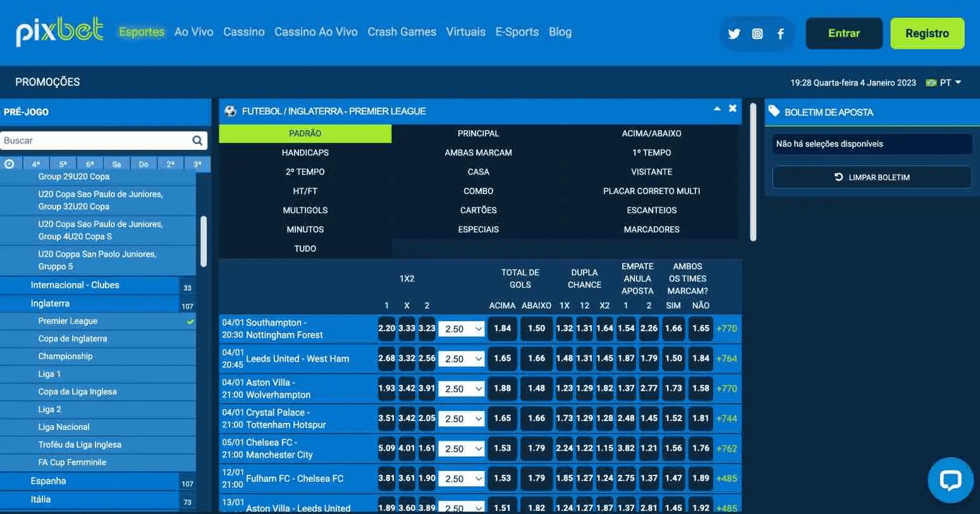This screenshot has height=514, width=980.
Task: Select the CARTÕES market tab
Action: point(479,210)
